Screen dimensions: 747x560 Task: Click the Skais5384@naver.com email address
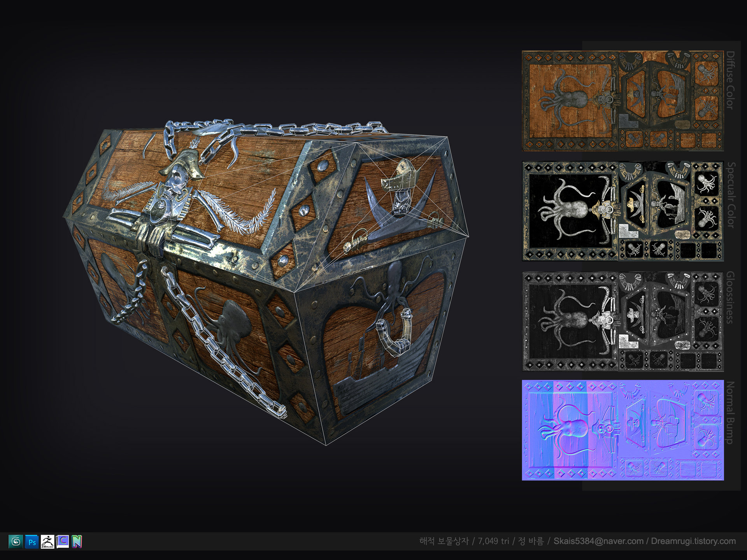(598, 541)
